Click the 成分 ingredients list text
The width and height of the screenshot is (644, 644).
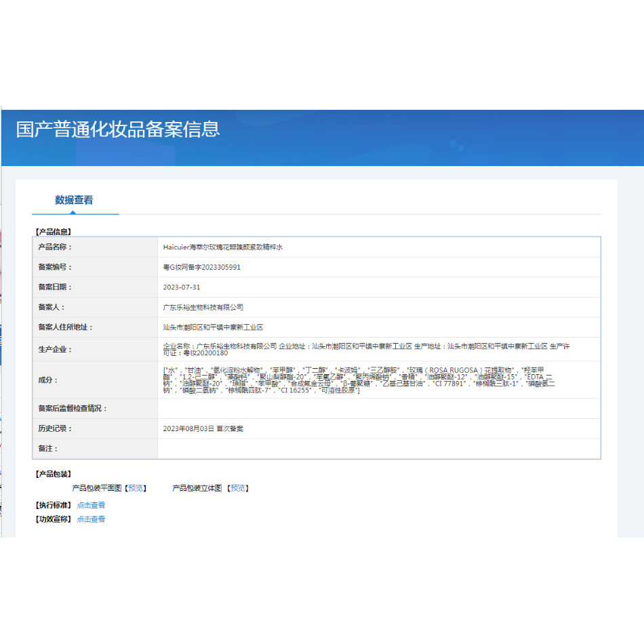(359, 380)
